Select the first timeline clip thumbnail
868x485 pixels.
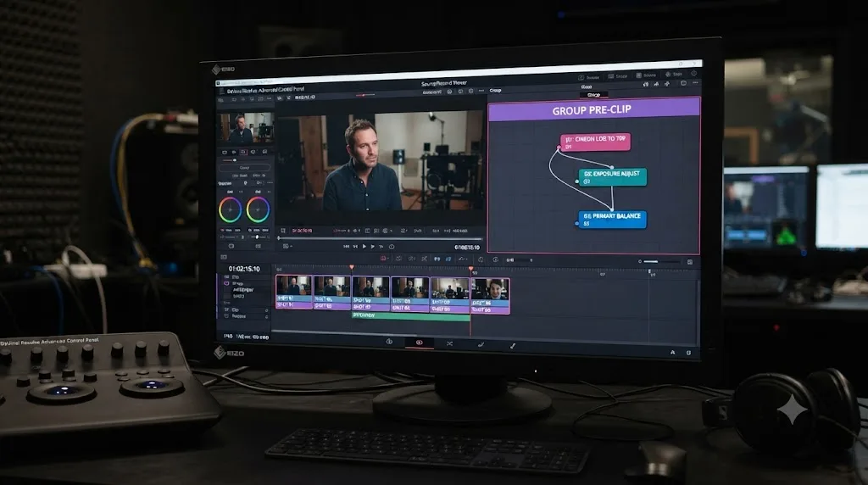pos(293,287)
